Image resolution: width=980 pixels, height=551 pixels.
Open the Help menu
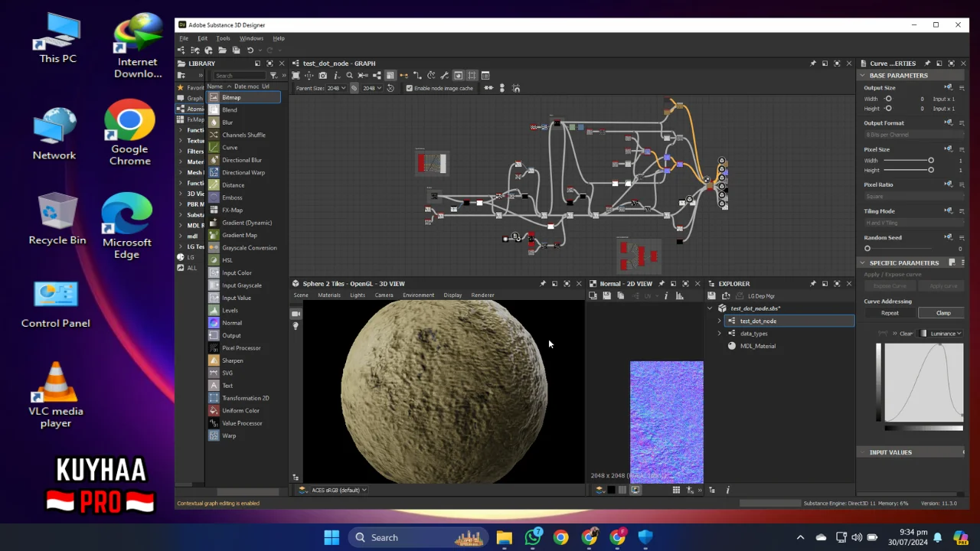(279, 38)
